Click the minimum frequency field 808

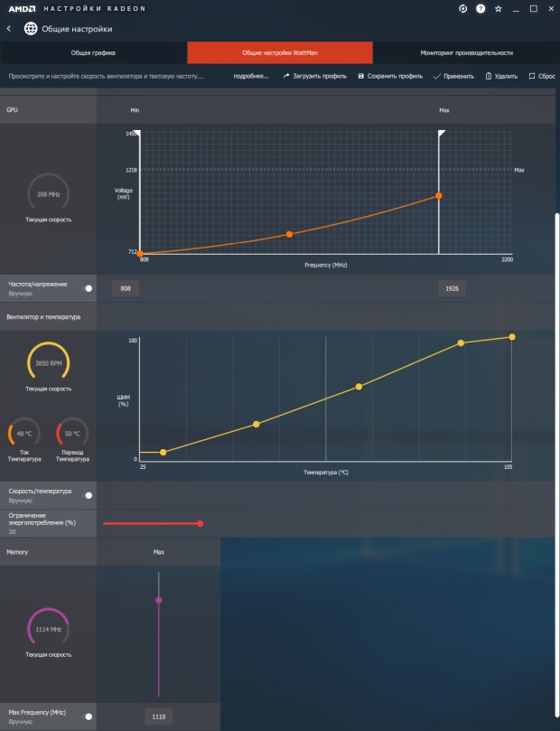click(x=126, y=288)
